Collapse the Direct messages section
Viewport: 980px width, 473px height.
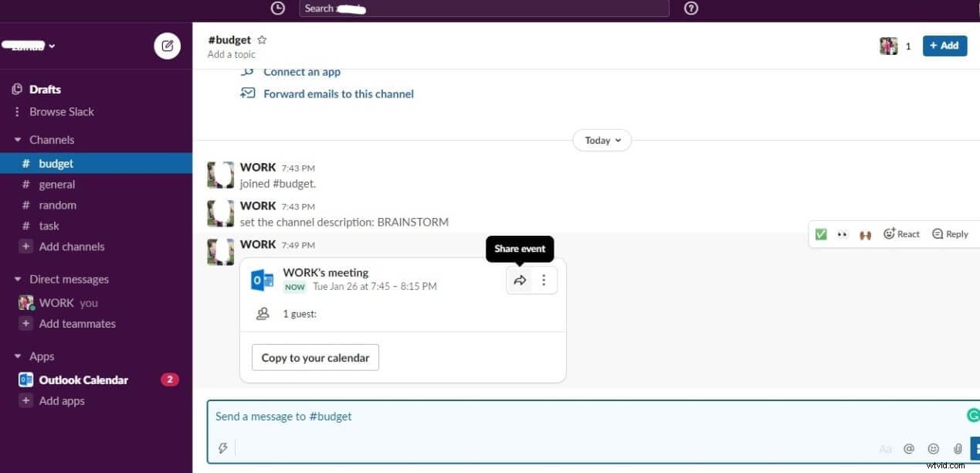17,279
